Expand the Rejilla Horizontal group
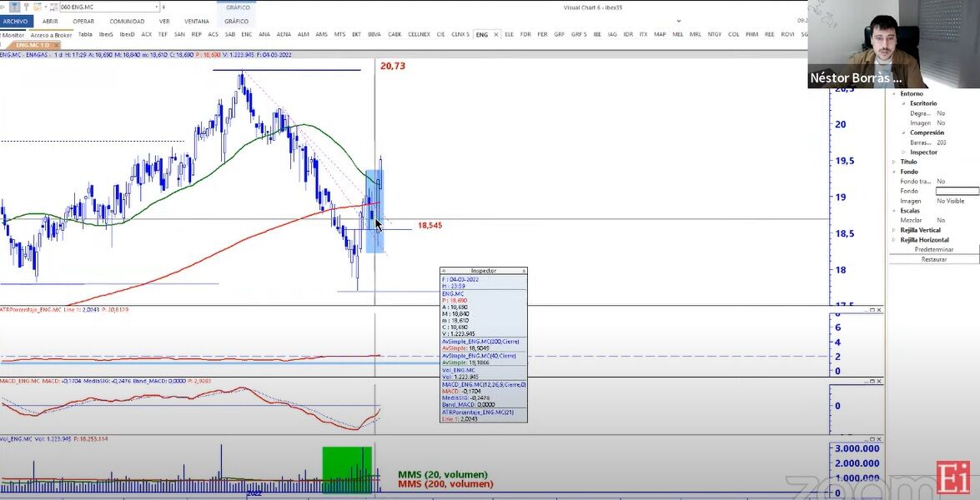The height and width of the screenshot is (500, 980). (894, 240)
